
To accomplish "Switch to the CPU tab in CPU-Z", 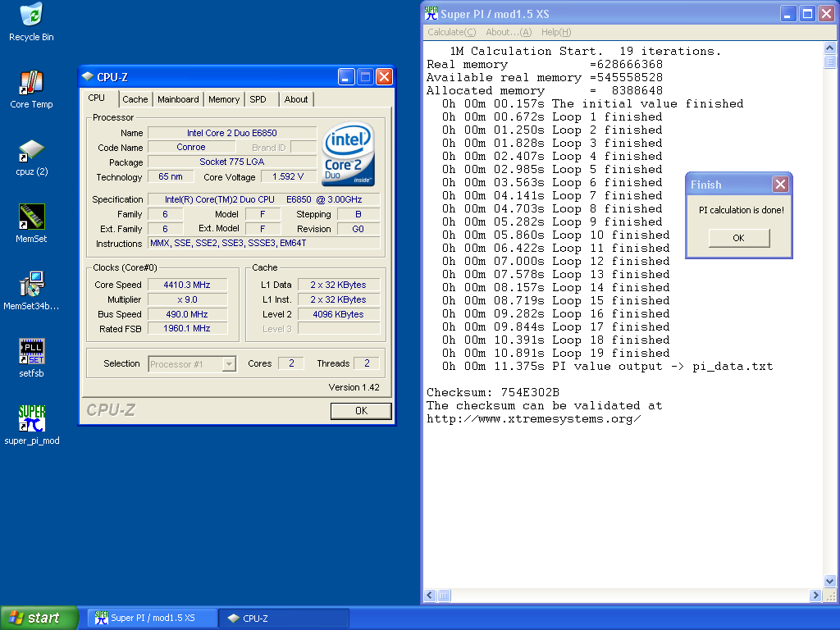I will pyautogui.click(x=97, y=98).
